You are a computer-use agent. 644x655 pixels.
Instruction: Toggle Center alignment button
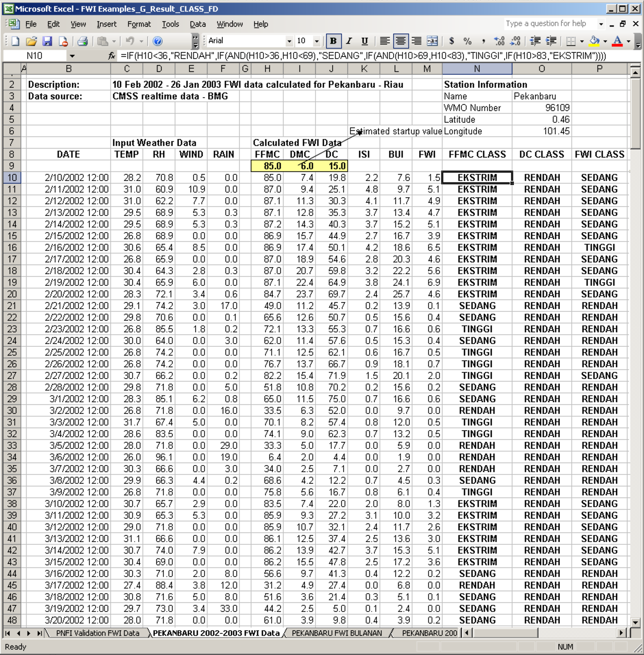click(400, 41)
